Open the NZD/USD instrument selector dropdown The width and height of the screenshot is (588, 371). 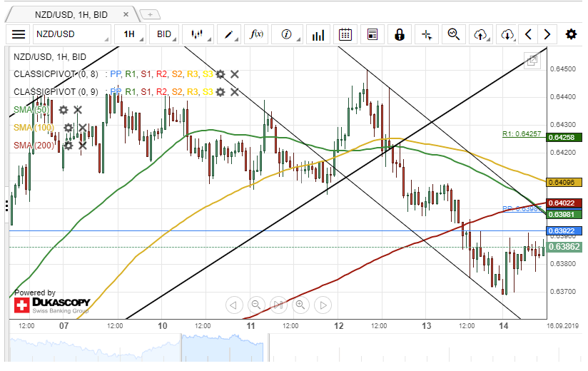71,34
